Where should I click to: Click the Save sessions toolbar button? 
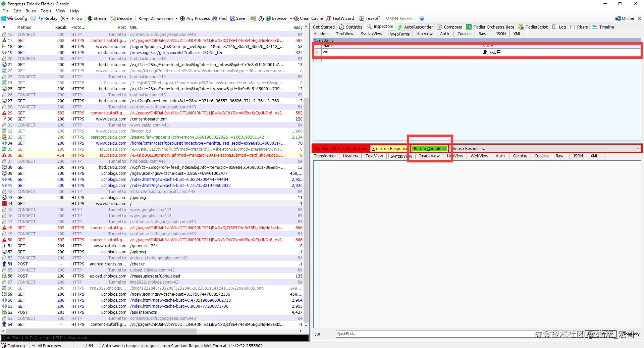(x=237, y=18)
